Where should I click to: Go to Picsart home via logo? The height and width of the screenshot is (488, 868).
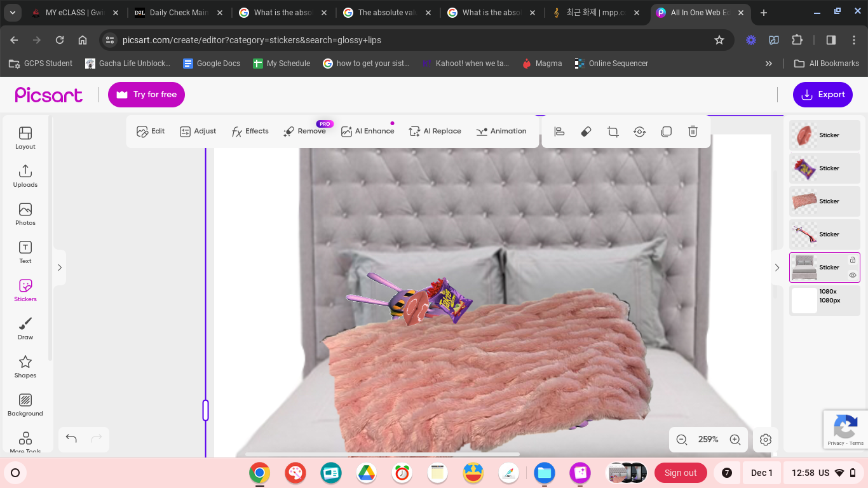coord(49,95)
